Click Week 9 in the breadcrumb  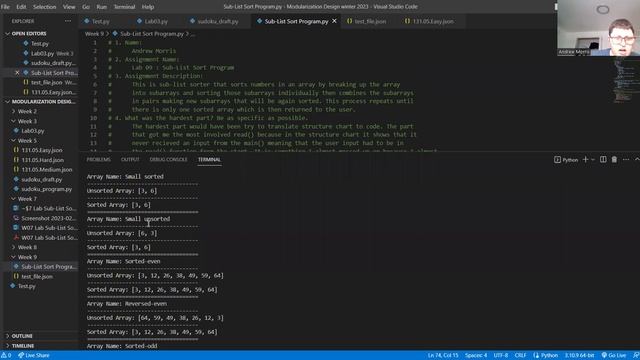point(94,34)
